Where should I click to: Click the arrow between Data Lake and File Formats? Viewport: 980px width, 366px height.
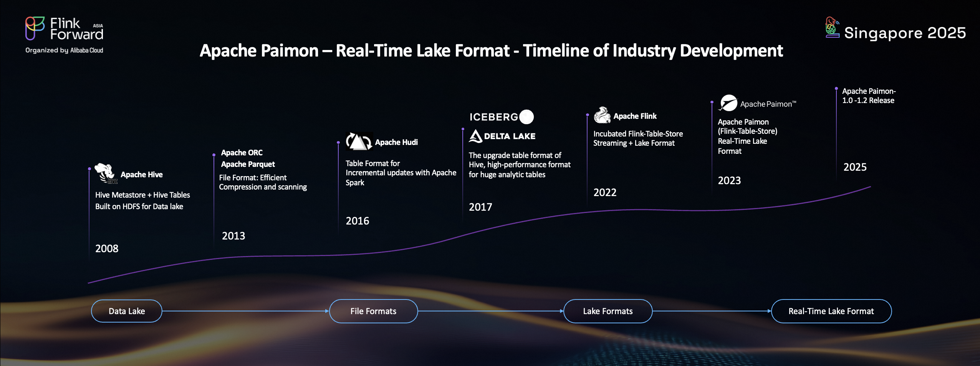[x=245, y=311]
